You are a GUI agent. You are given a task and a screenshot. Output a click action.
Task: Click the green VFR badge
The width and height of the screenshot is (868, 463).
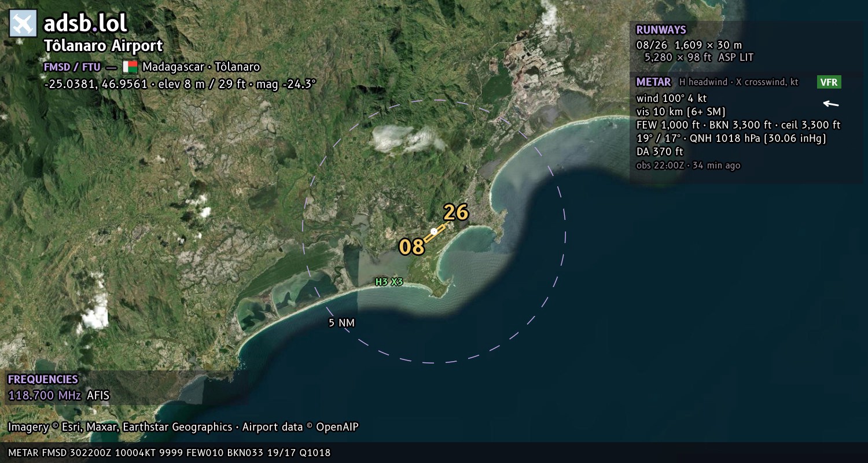[829, 82]
